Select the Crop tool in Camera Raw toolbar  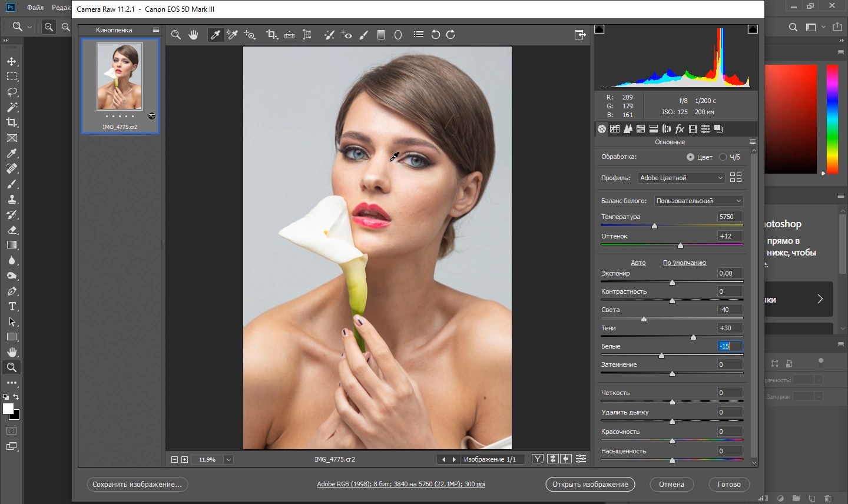(271, 35)
